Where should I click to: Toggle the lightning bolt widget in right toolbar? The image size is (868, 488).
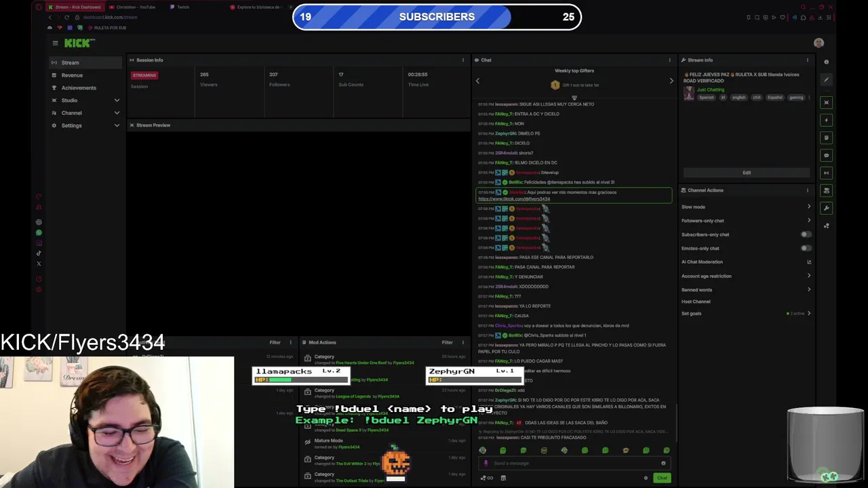(826, 120)
